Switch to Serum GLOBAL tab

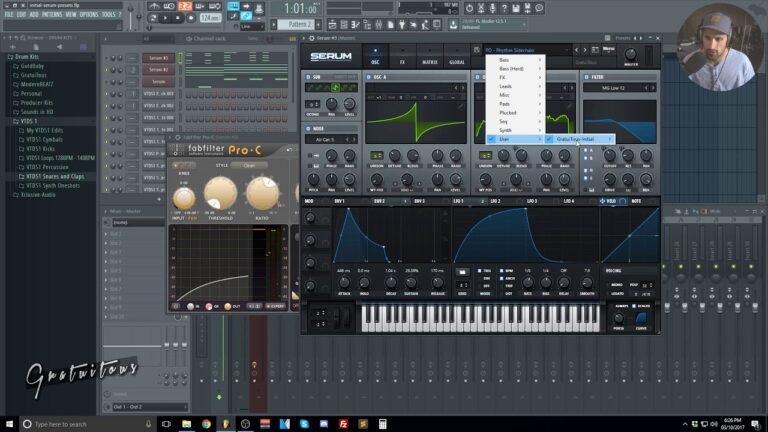[456, 56]
